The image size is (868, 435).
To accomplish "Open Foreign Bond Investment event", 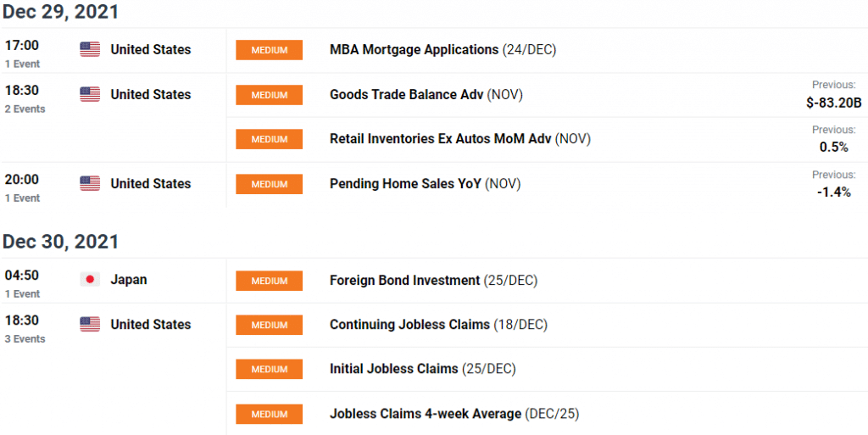I will pyautogui.click(x=404, y=280).
